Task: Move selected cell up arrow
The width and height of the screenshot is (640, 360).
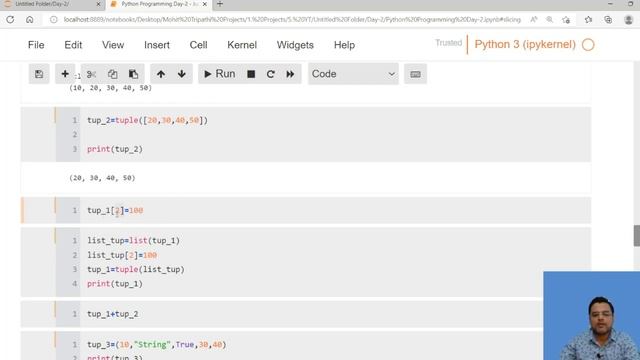Action: [x=161, y=74]
